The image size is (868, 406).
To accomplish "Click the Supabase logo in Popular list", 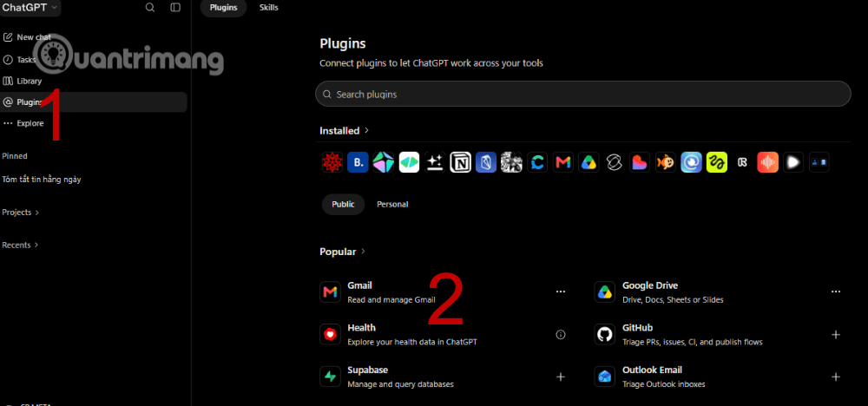I will pos(330,377).
